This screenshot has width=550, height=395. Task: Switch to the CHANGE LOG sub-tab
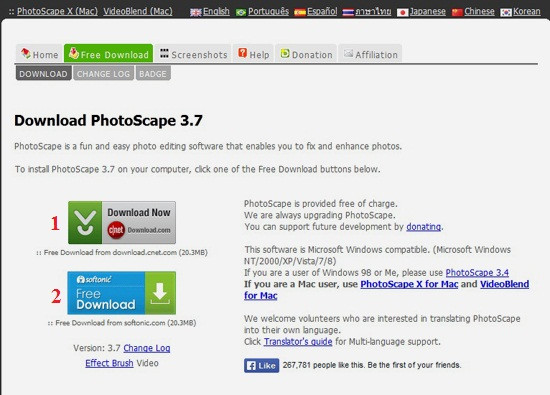click(103, 74)
